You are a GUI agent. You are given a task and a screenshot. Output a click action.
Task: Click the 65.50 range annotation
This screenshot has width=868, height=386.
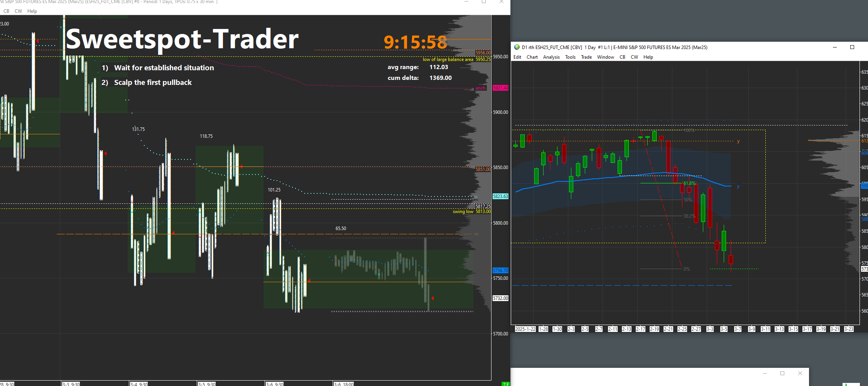341,229
